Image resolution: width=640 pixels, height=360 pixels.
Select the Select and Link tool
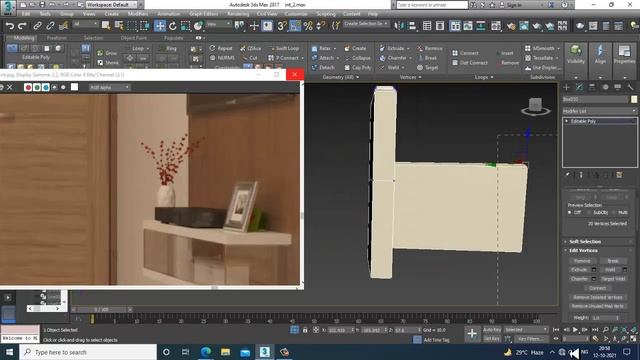(37, 26)
